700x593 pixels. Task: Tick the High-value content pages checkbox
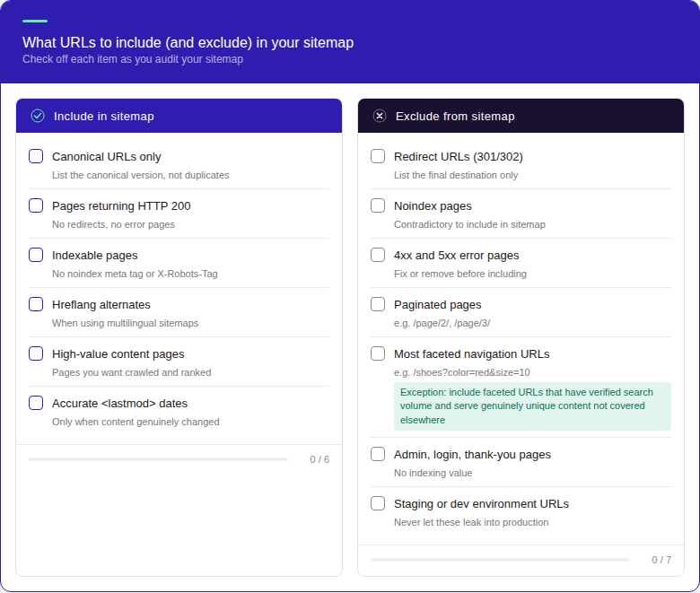(36, 353)
